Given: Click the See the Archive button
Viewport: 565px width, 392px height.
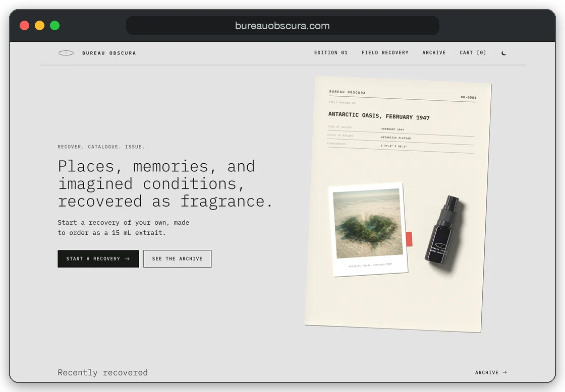Looking at the screenshot, I should point(177,258).
